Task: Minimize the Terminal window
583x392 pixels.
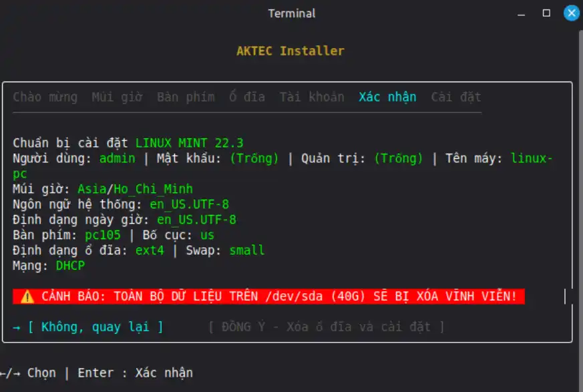Action: [522, 15]
